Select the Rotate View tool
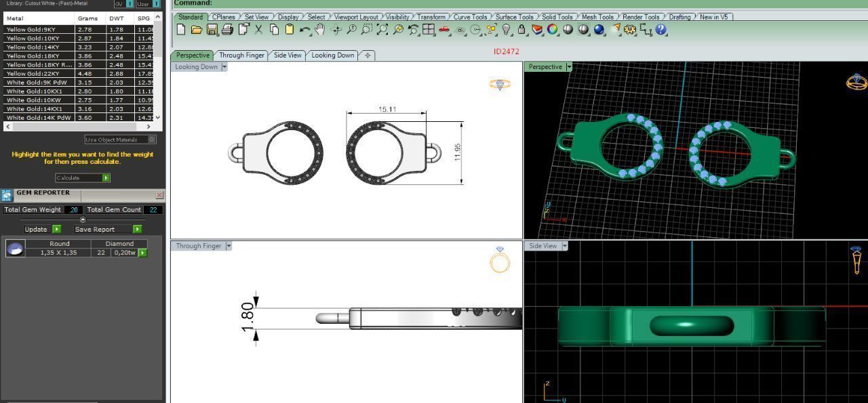The width and height of the screenshot is (868, 403). 336,29
